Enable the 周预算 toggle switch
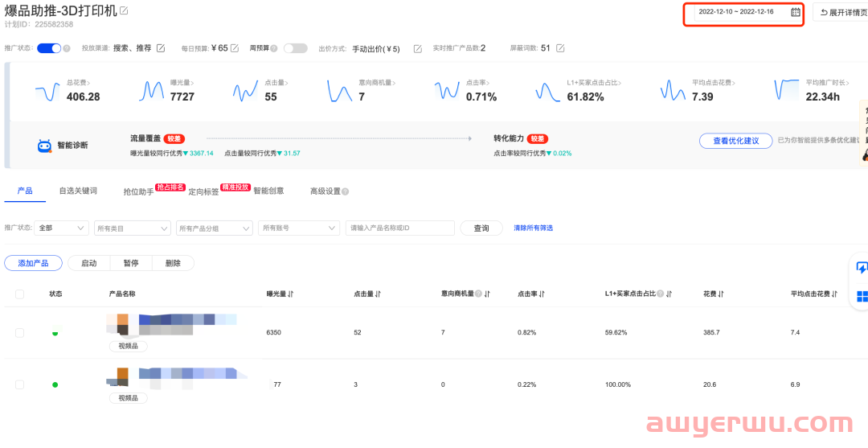Screen dimensions: 868x448 point(295,48)
